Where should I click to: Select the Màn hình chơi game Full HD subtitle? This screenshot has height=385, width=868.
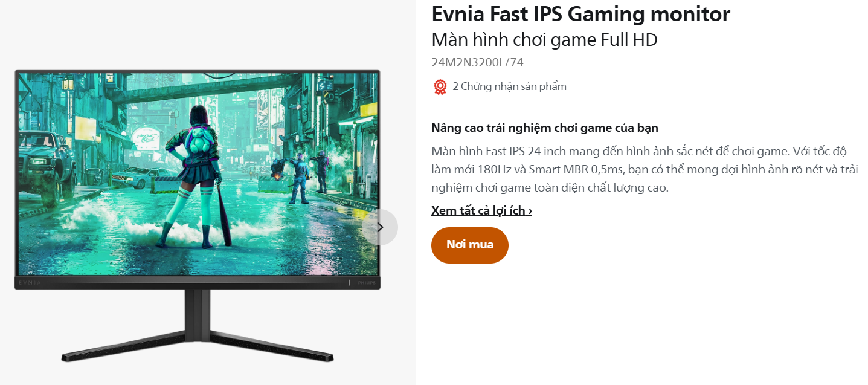tap(544, 40)
